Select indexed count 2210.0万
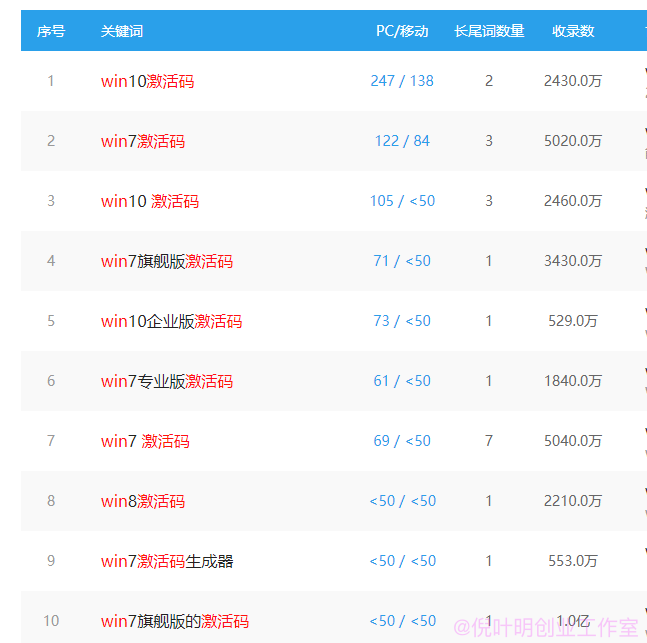The width and height of the screenshot is (647, 643). point(573,501)
